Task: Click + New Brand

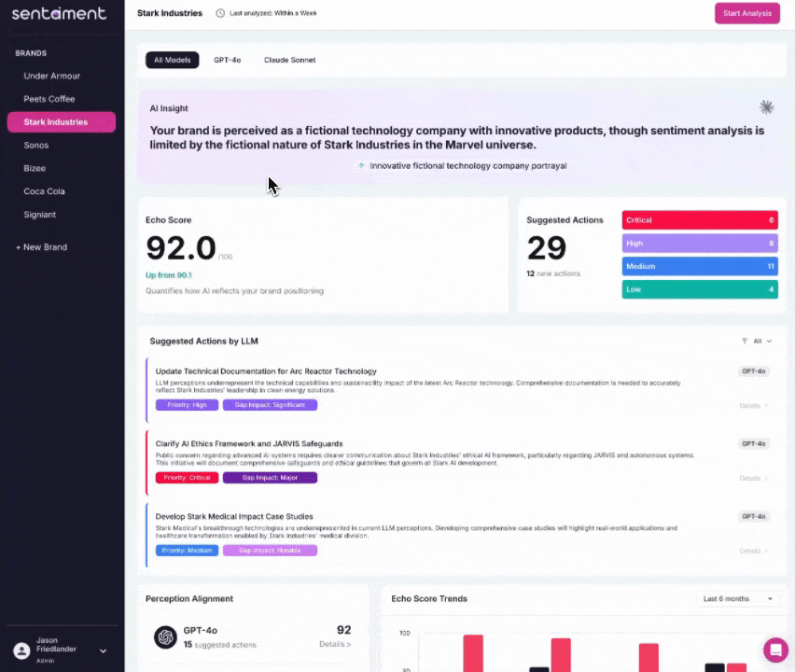Action: [x=41, y=247]
